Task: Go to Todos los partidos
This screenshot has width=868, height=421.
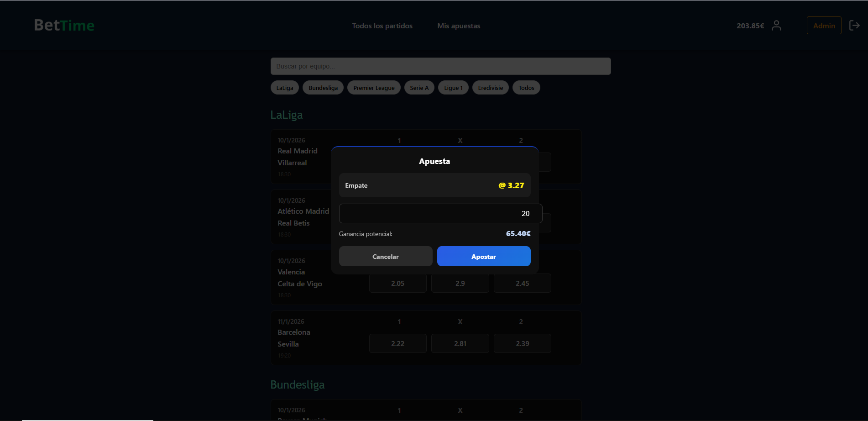Action: click(382, 26)
